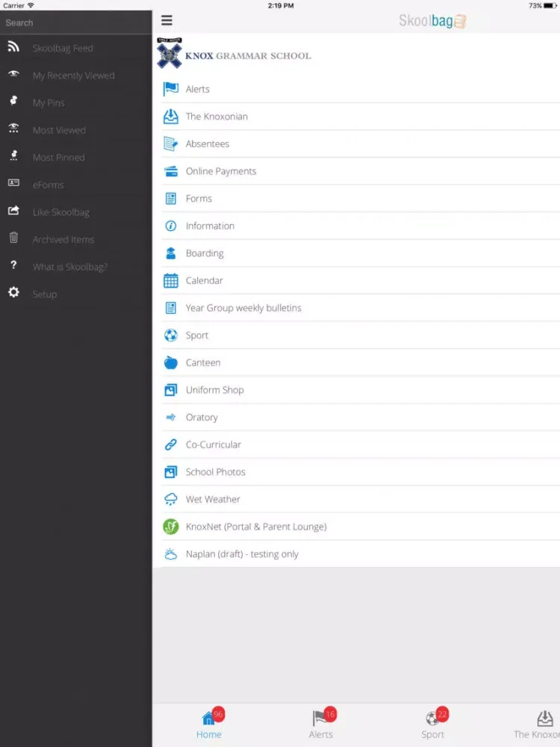This screenshot has width=560, height=747.
Task: Tap the 'Canteen' label
Action: 203,362
